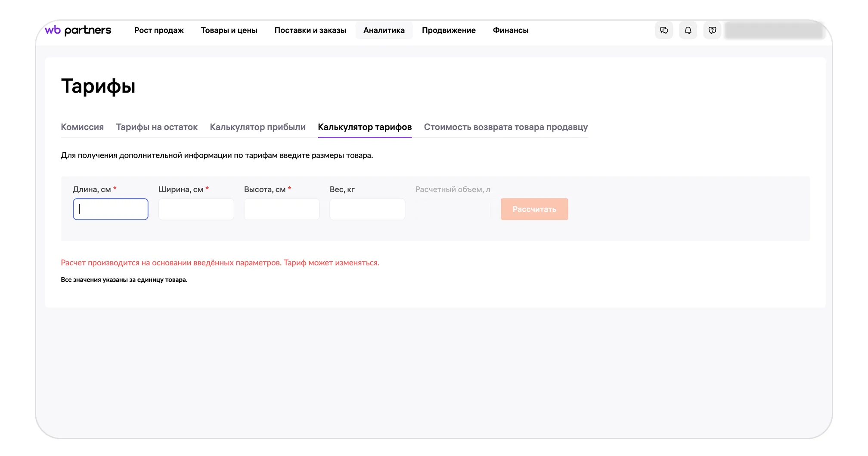Open the Аналитика menu
The height and width of the screenshot is (456, 868).
click(x=384, y=30)
